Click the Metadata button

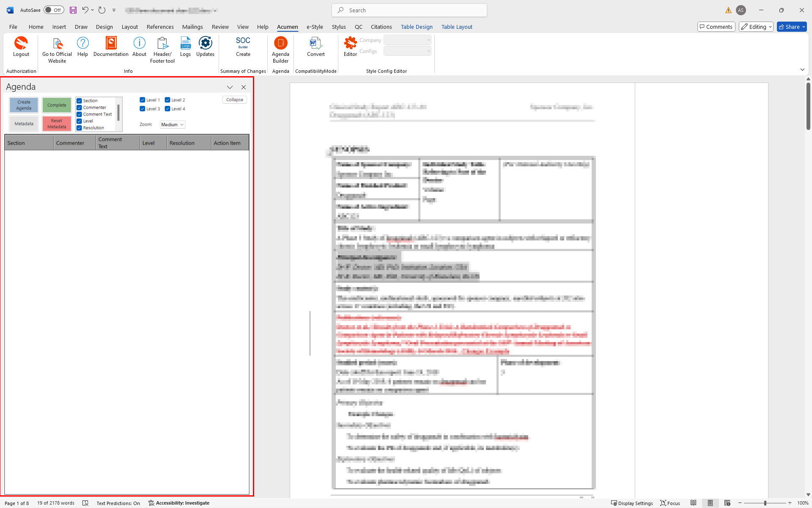(24, 124)
